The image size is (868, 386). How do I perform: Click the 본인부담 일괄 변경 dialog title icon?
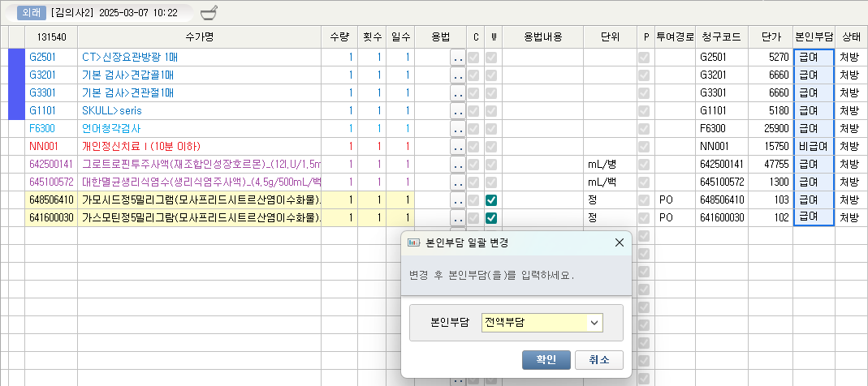click(413, 242)
